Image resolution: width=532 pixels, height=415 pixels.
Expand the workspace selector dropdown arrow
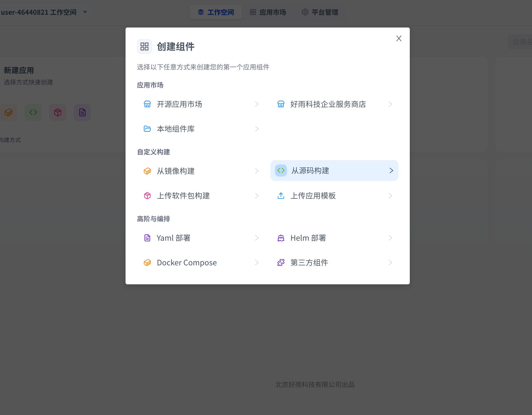click(85, 12)
